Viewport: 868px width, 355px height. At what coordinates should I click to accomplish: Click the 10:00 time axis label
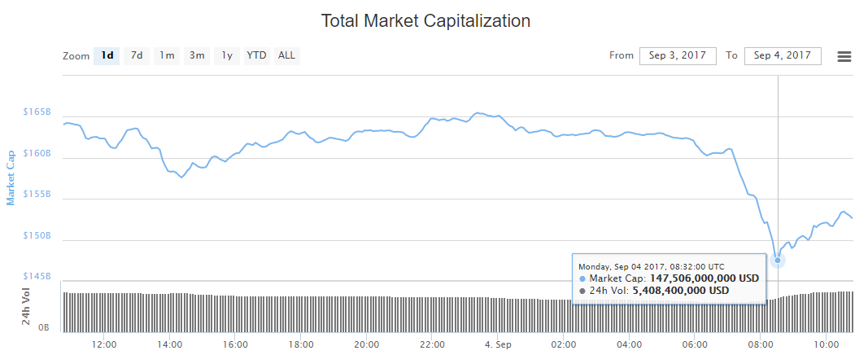click(826, 344)
